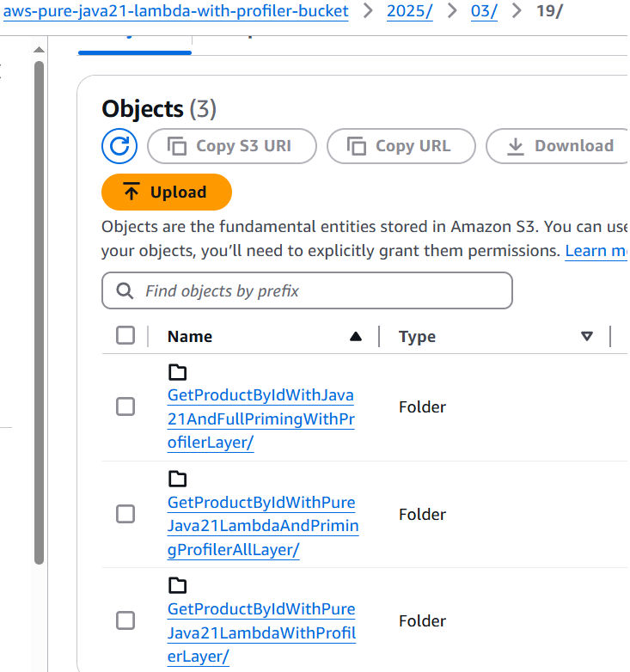Screen dimensions: 630x672
Task: Open GetProductByIdWithPureJava21LambdaAndPrimingProfilerAllLayer folder link
Action: click(x=263, y=526)
